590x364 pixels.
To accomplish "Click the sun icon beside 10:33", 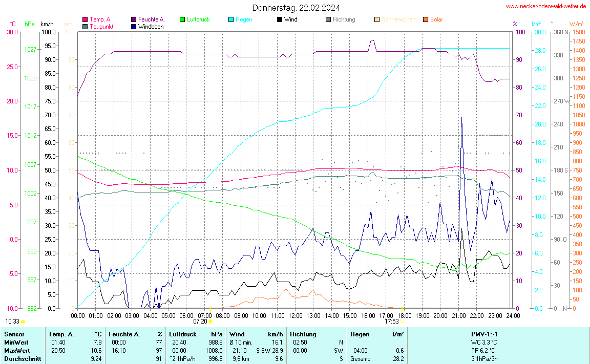I will pos(23,322).
